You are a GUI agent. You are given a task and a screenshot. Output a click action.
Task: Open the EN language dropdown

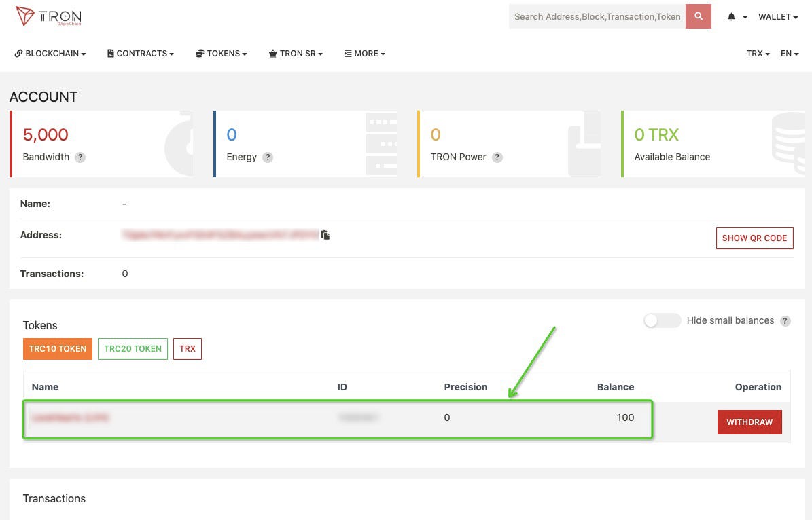[790, 54]
